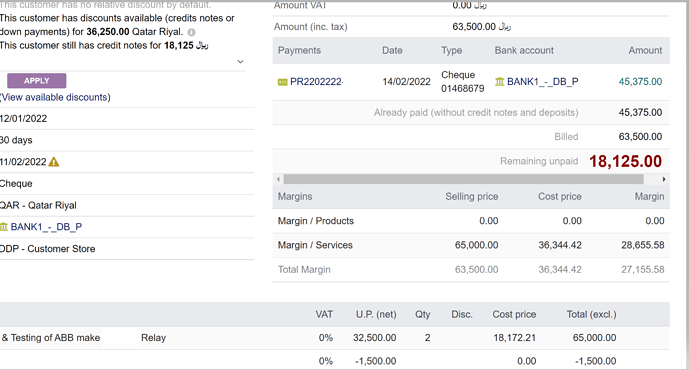
Task: Click the payment icon before PR2202222
Action: (x=283, y=82)
